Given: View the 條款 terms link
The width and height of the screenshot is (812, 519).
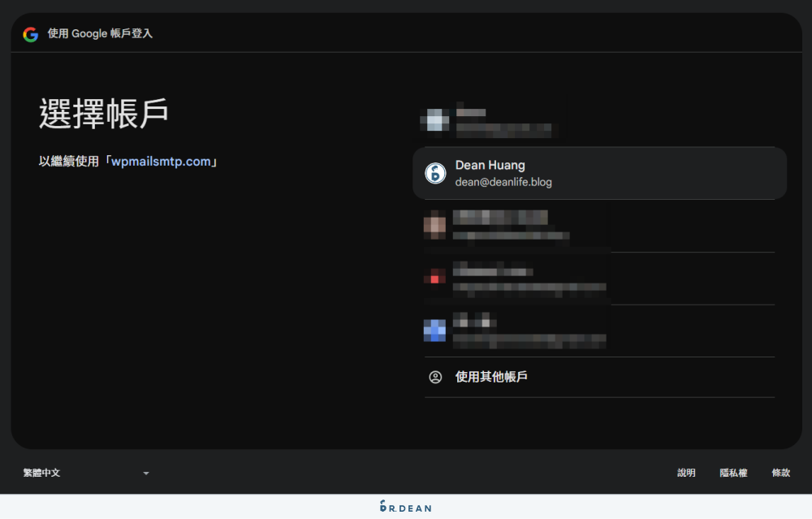Looking at the screenshot, I should (x=780, y=473).
